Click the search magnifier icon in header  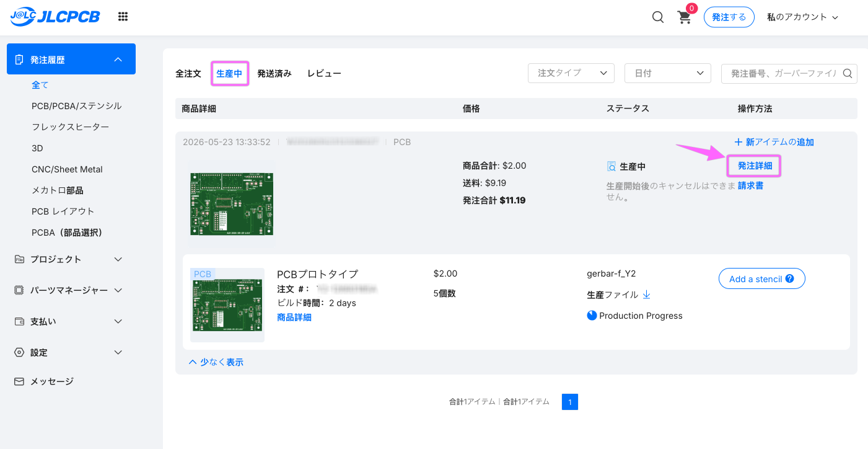pyautogui.click(x=658, y=17)
